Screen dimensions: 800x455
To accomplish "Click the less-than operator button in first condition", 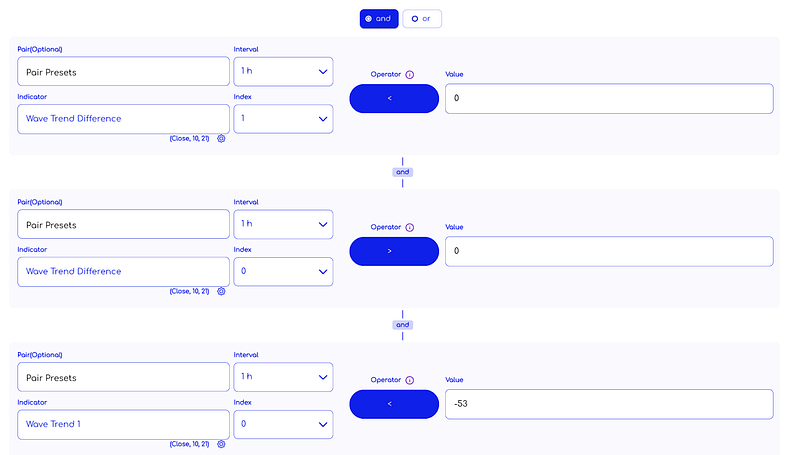I will pos(394,98).
